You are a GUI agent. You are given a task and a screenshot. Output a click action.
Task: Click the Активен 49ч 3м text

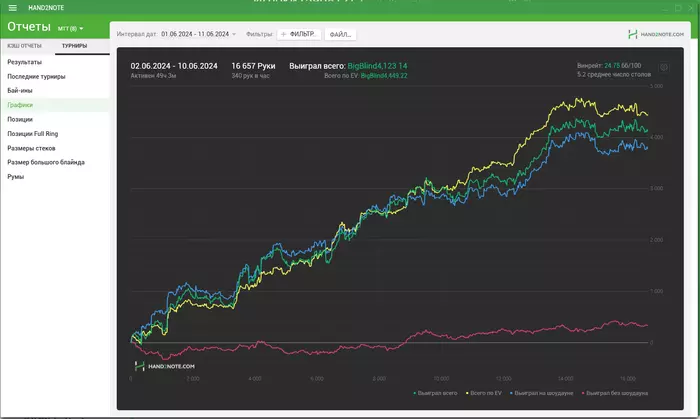point(153,76)
